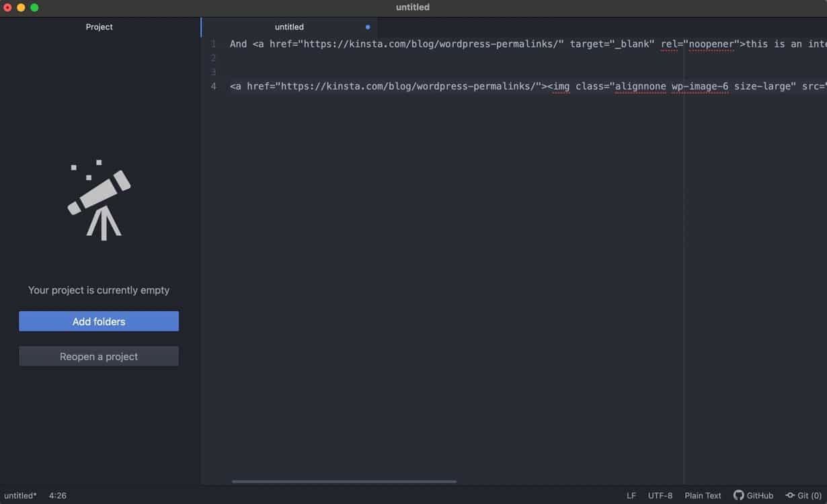Click the 4:26 cursor position indicator
827x504 pixels.
pyautogui.click(x=57, y=495)
